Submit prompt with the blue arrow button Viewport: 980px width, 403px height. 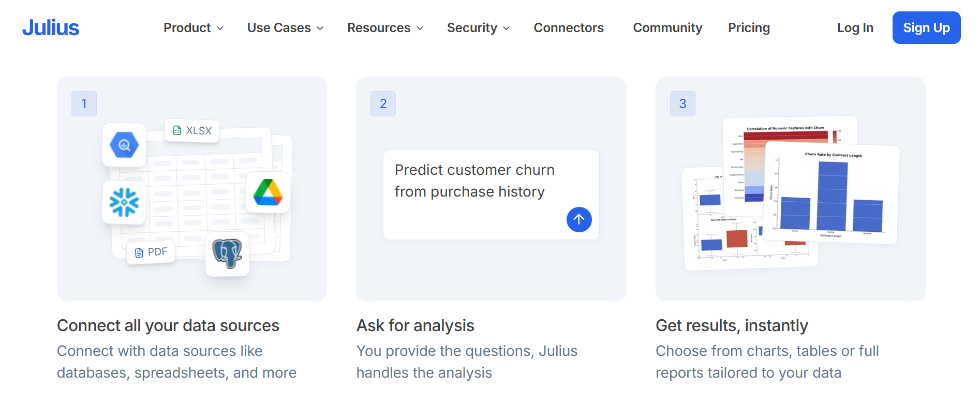[579, 219]
